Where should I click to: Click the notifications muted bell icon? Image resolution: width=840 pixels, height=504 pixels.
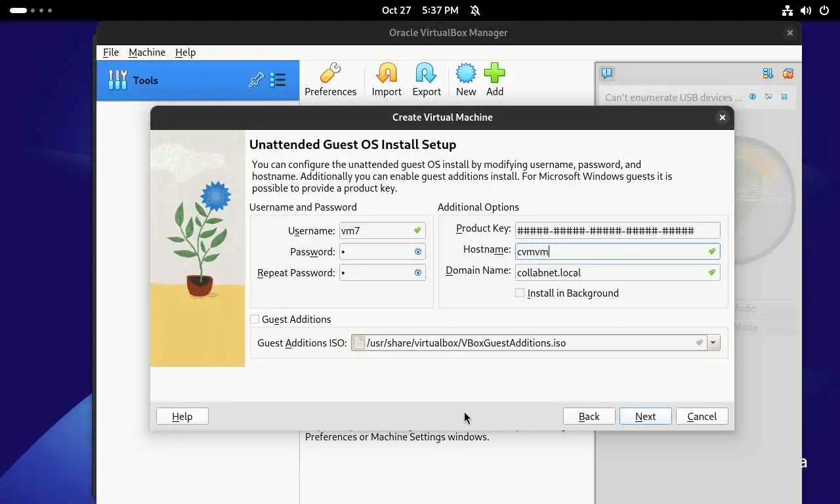(475, 10)
